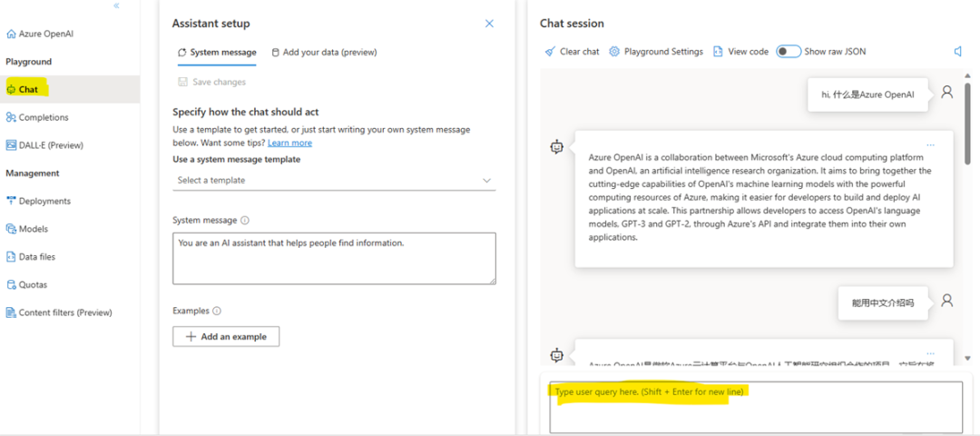
Task: Click the View code icon
Action: pos(718,52)
